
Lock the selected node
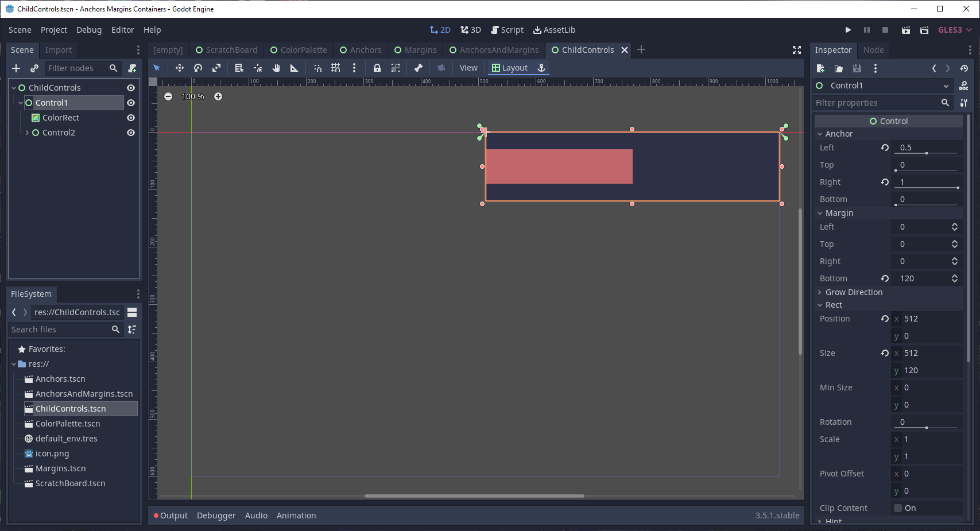pyautogui.click(x=377, y=68)
